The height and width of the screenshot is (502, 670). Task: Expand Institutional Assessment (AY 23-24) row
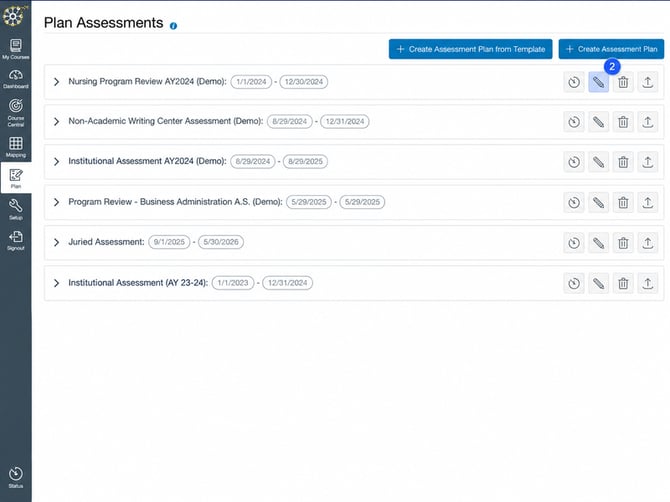[x=56, y=283]
